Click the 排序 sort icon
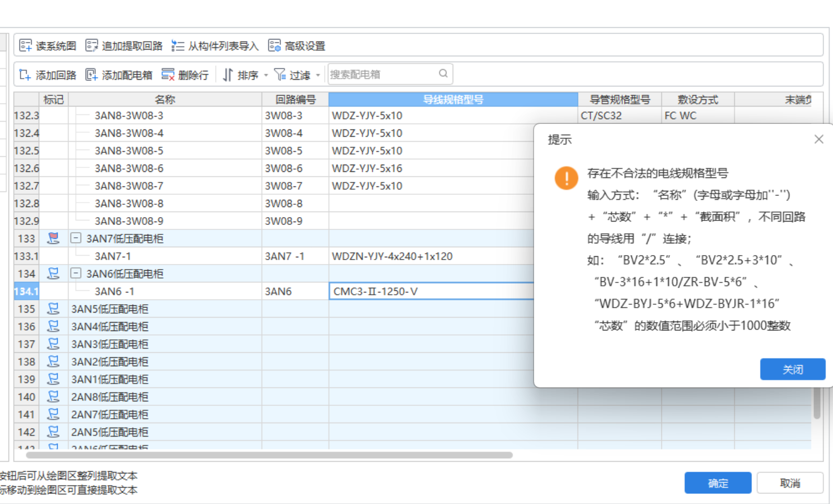The width and height of the screenshot is (833, 504). 227,75
